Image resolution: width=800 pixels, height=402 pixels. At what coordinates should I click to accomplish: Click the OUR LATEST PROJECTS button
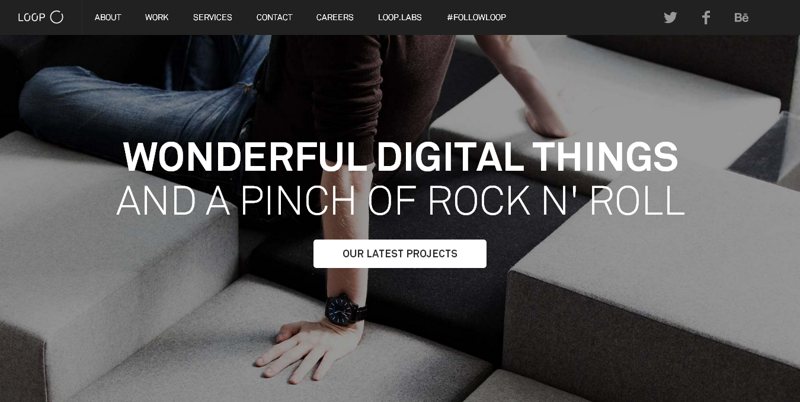399,254
